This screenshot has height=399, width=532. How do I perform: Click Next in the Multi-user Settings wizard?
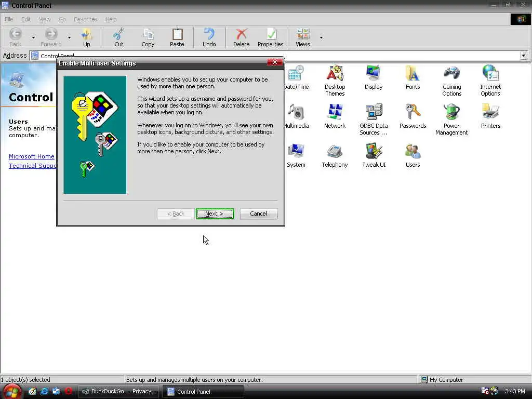pos(215,214)
